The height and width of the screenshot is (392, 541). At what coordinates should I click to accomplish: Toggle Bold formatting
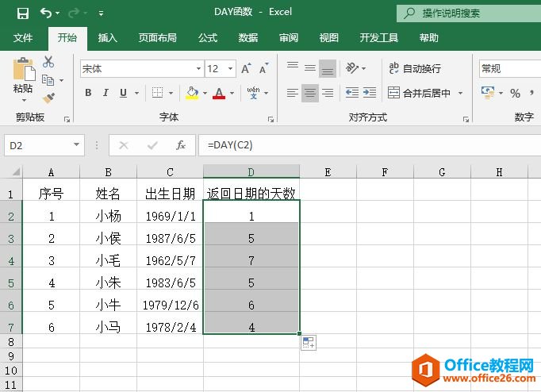tap(88, 93)
